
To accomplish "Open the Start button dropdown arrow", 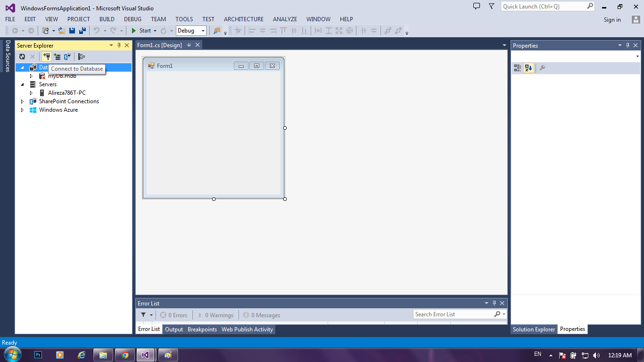I will pos(155,31).
